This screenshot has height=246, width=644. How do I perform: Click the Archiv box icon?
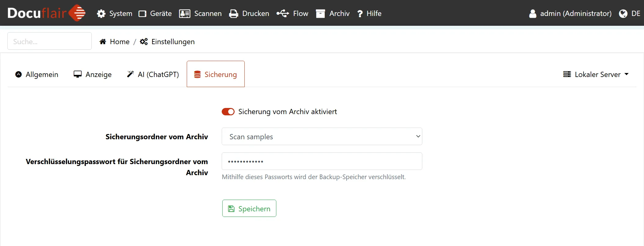click(320, 14)
